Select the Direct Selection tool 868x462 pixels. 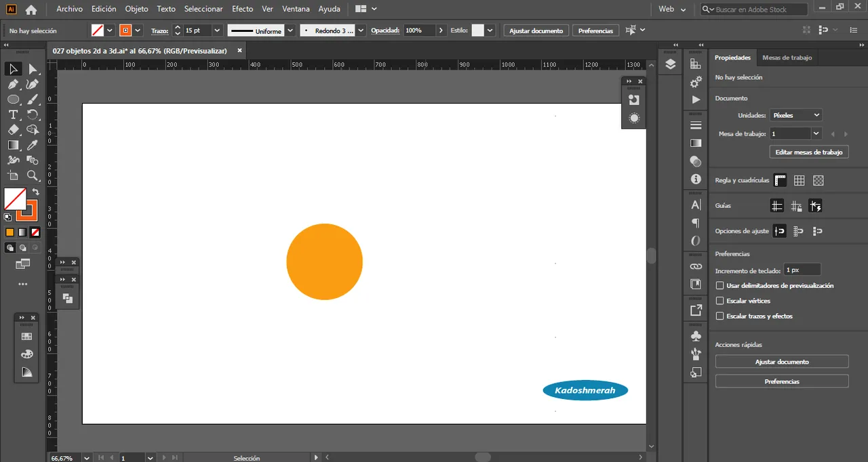click(x=33, y=68)
